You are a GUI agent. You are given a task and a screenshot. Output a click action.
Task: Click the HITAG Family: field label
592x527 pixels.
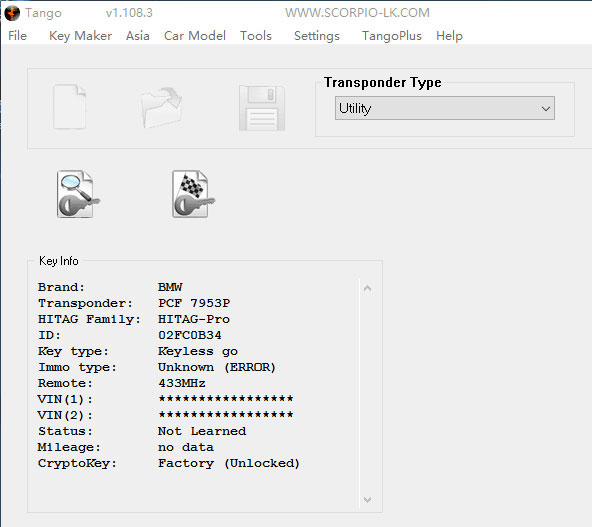89,319
